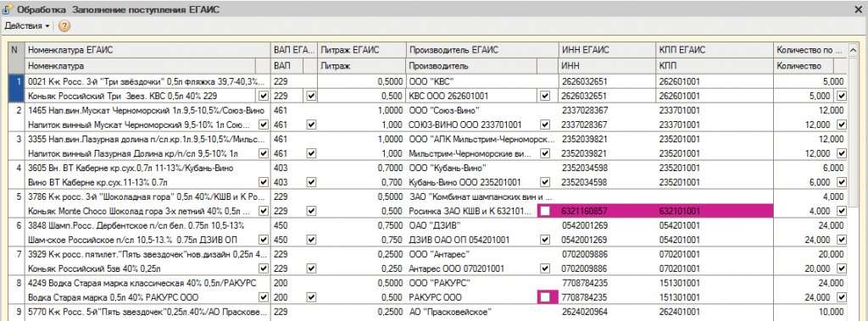Click the Обработка window icon in title bar

click(x=7, y=8)
